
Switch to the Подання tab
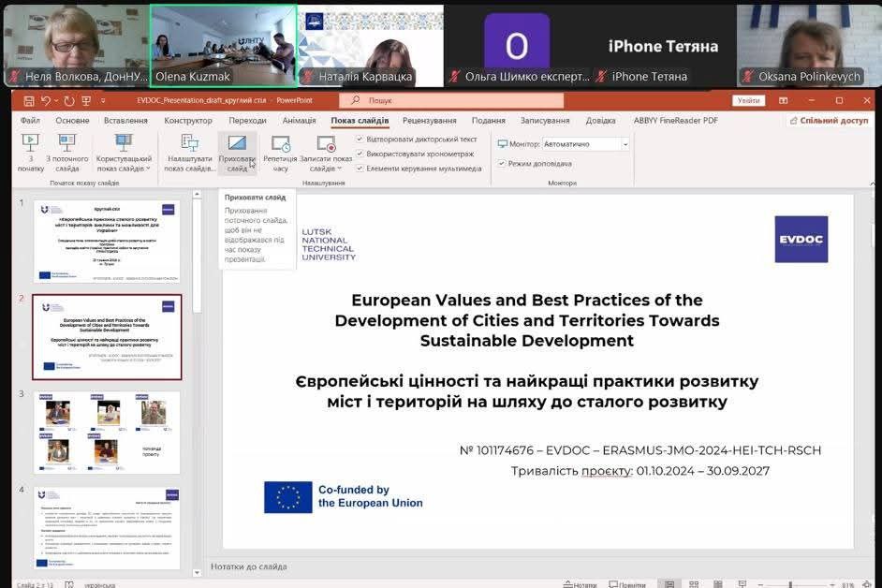[488, 121]
